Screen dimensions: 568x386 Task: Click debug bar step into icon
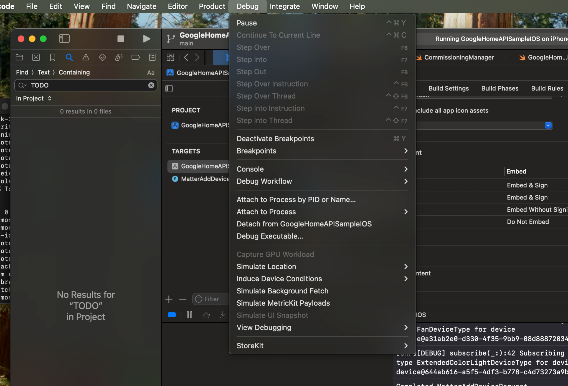[222, 315]
